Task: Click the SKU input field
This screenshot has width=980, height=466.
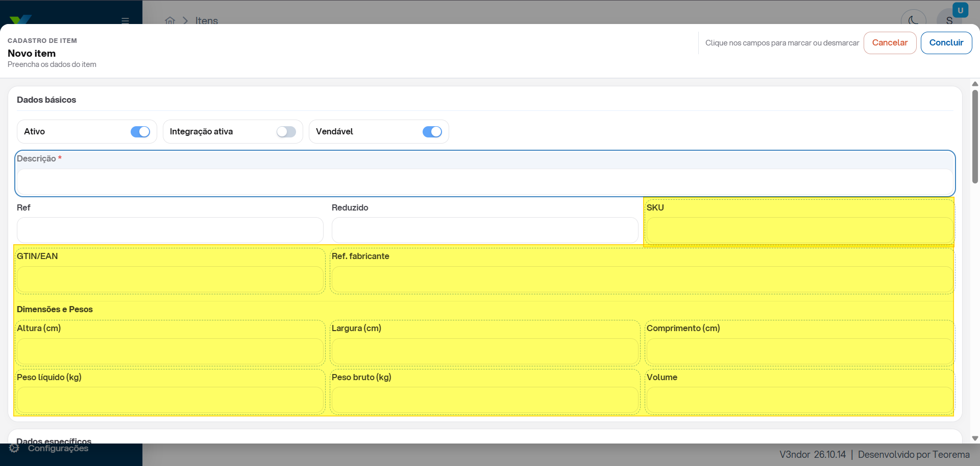Action: click(x=800, y=230)
